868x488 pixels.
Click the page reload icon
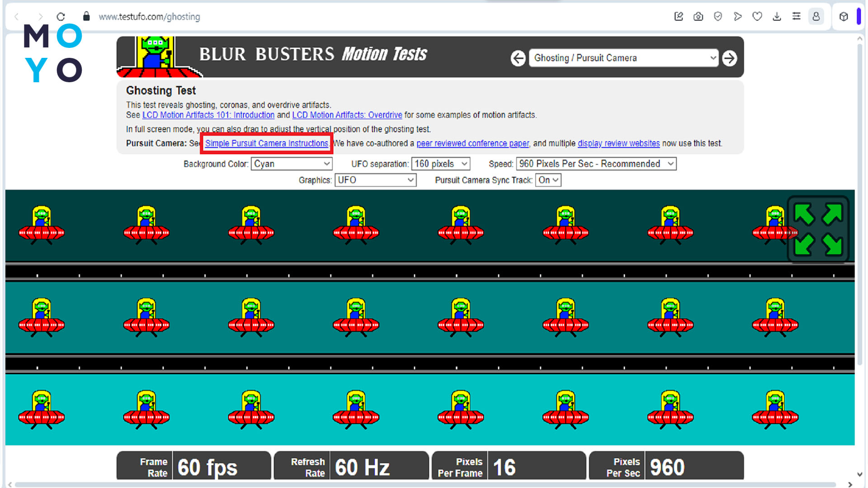pos(60,16)
